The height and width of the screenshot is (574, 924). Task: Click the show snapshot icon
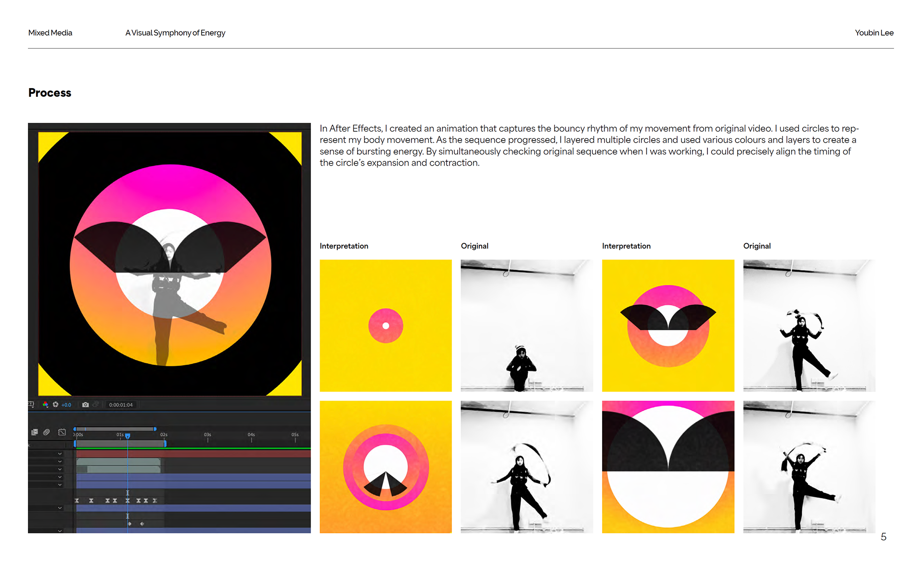[96, 404]
